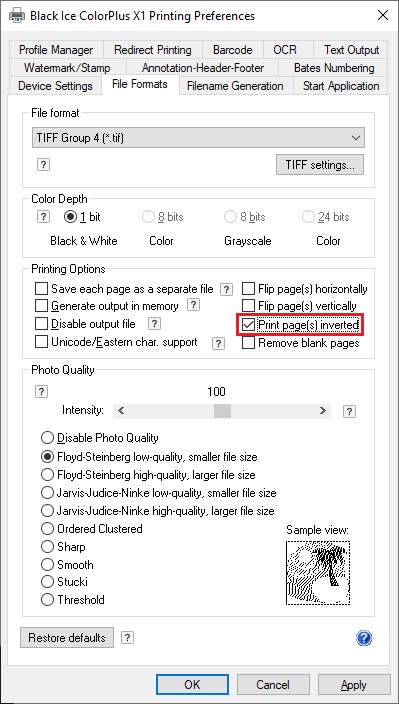Open the File format dropdown list
Viewport: 399px width, 704px height.
pyautogui.click(x=198, y=138)
